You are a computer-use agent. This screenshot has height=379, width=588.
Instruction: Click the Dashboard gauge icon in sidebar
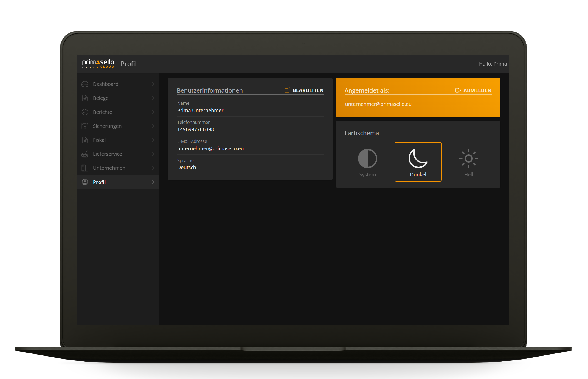pos(85,84)
